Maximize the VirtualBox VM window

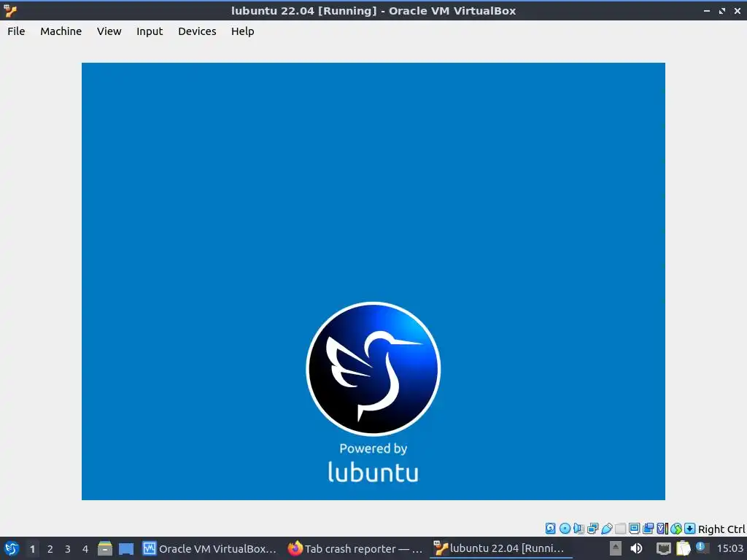click(x=722, y=10)
